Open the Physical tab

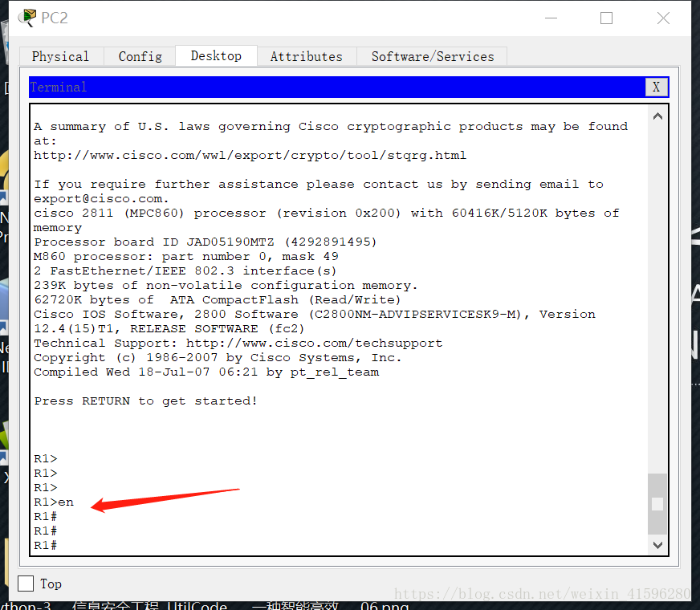61,57
